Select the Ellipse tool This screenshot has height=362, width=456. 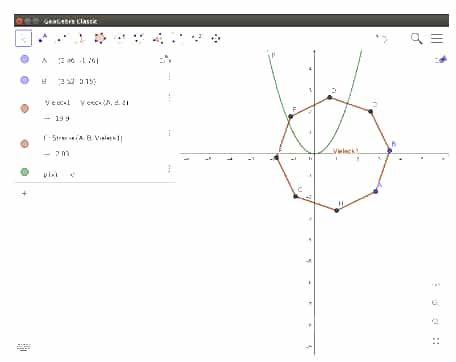pos(139,38)
